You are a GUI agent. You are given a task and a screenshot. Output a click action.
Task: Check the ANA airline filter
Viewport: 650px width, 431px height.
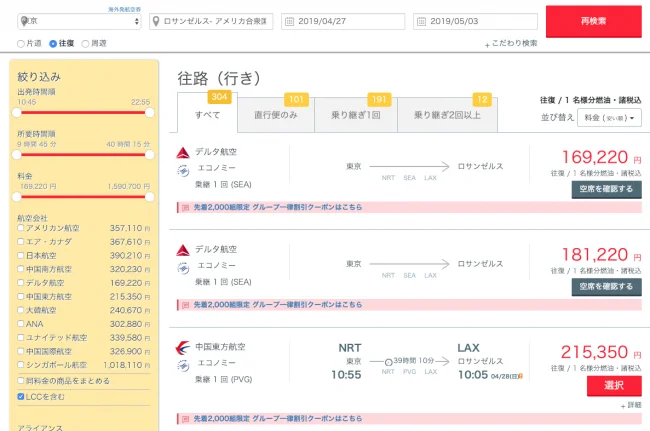(21, 324)
